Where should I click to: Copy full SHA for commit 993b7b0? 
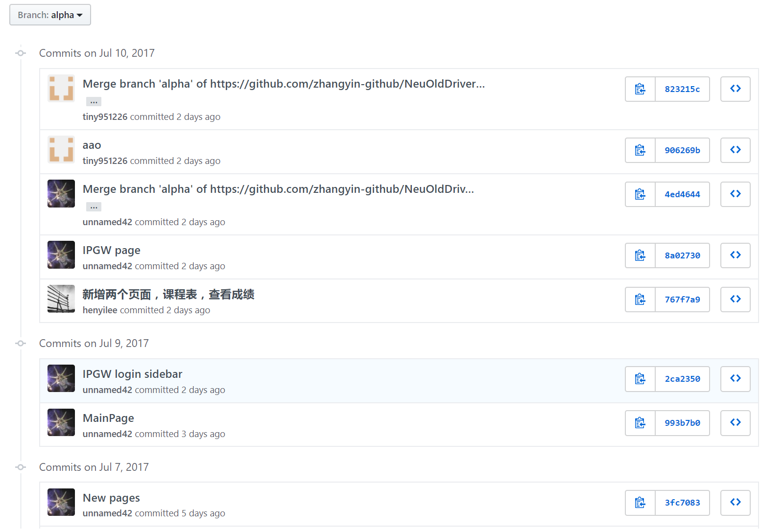tap(640, 423)
